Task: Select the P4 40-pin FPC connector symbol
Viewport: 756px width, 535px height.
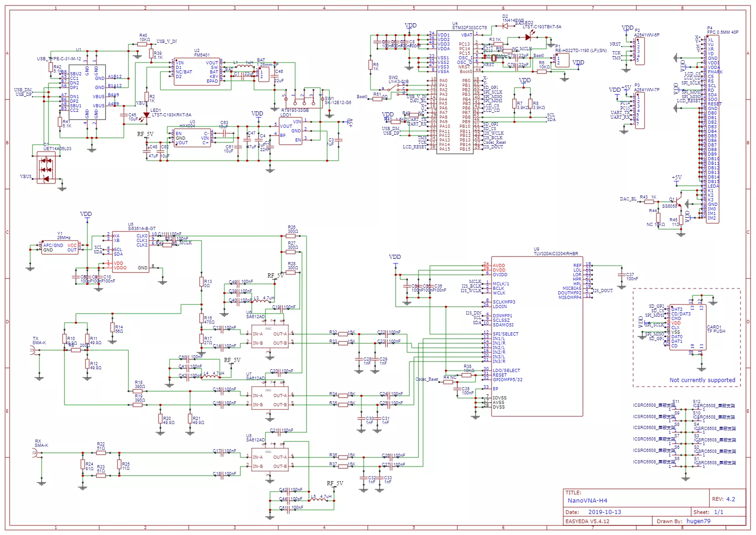Action: [713, 130]
